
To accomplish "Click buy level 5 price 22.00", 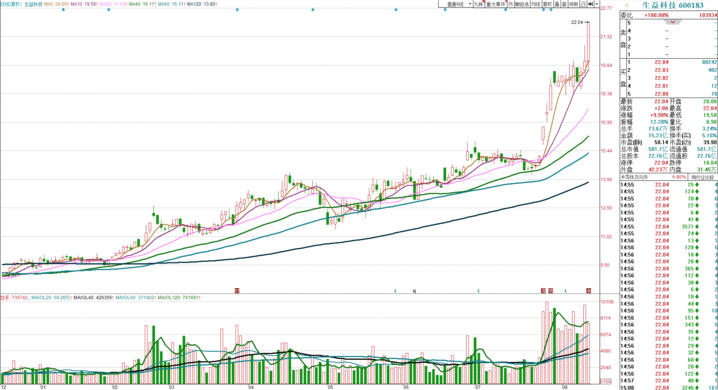I will (661, 94).
